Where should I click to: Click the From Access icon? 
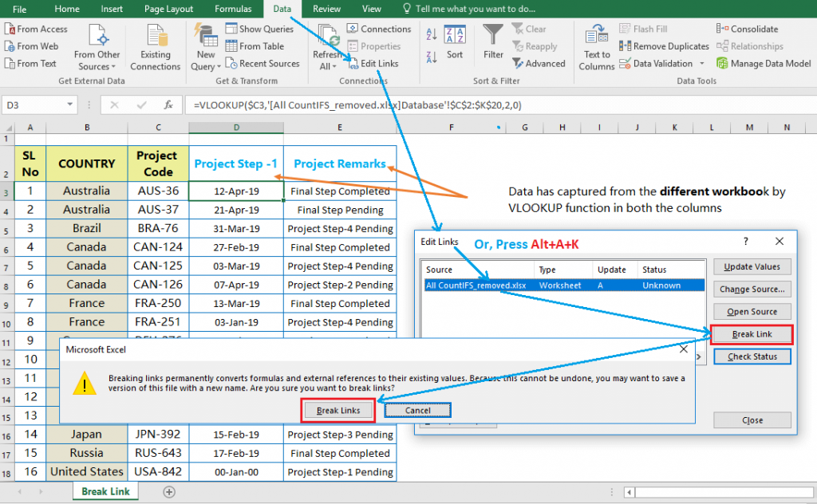(10, 30)
